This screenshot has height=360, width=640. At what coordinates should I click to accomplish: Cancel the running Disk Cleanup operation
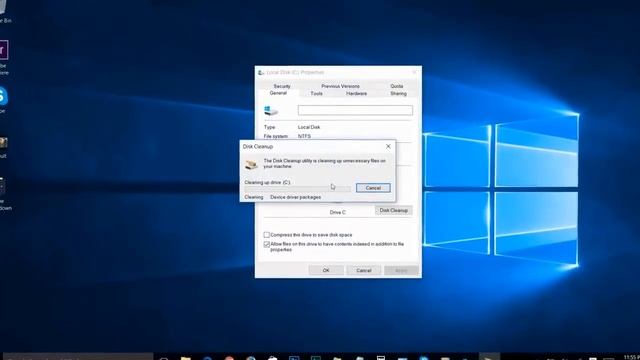click(x=373, y=188)
